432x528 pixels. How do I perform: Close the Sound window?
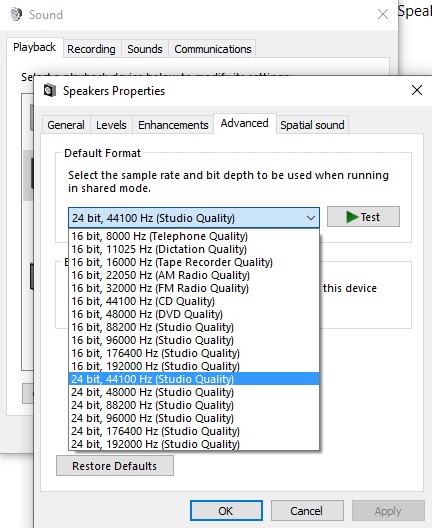tap(383, 14)
